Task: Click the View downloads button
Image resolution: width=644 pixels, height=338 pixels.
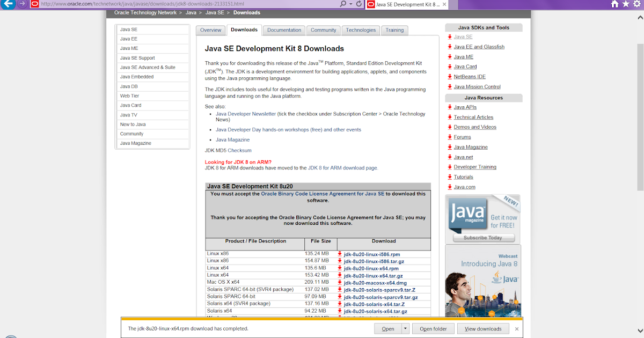Action: pos(483,329)
